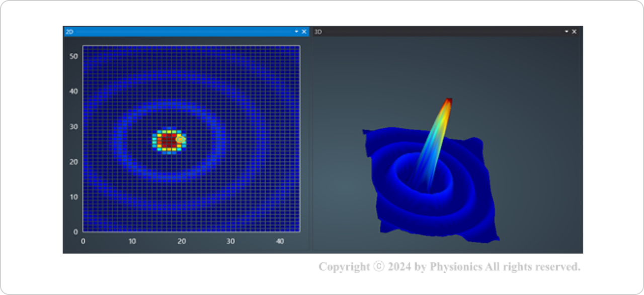
Task: Close the 2D panel
Action: coord(304,32)
